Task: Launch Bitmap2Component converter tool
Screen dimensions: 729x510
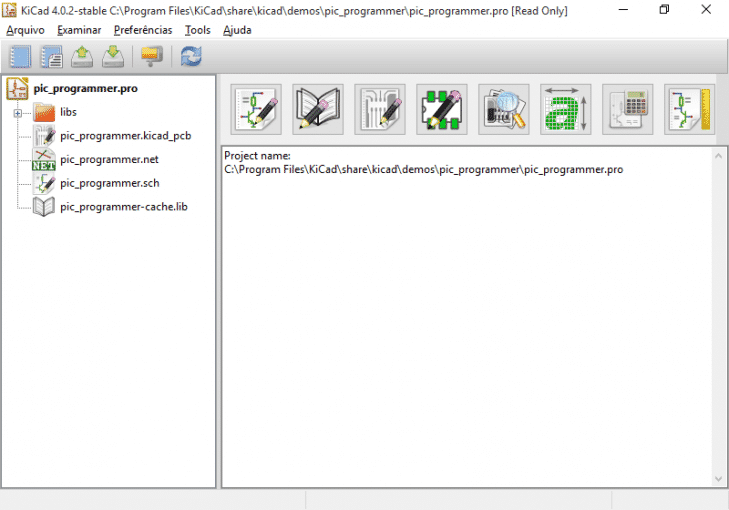Action: click(565, 109)
